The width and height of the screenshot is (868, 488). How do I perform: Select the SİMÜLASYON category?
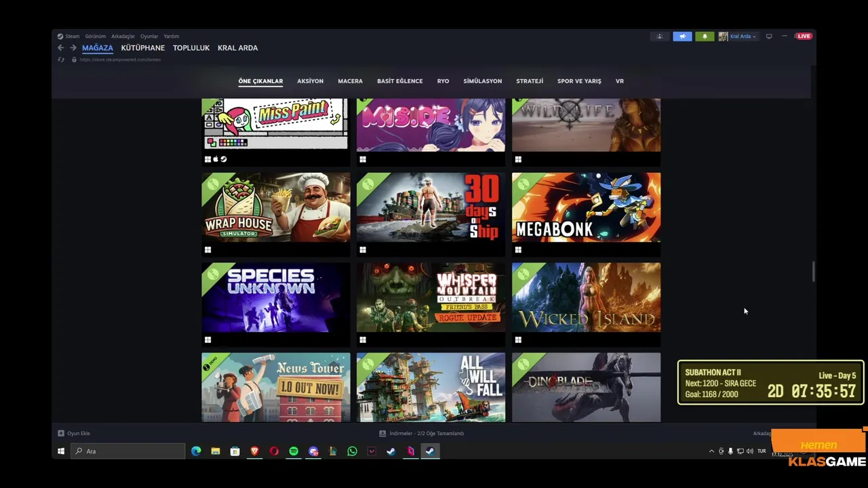[483, 81]
